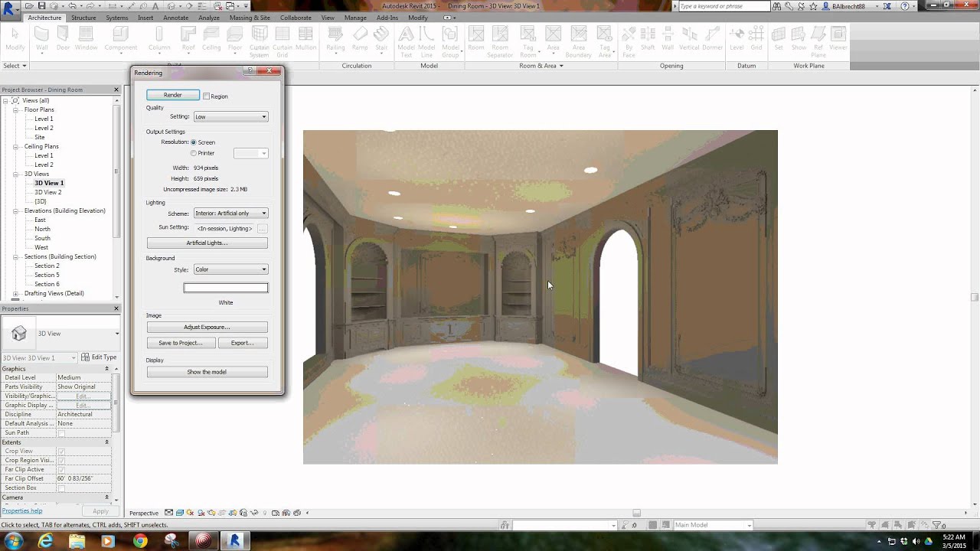The image size is (980, 551).
Task: Open the Main Model design options dropdown
Action: tap(713, 525)
